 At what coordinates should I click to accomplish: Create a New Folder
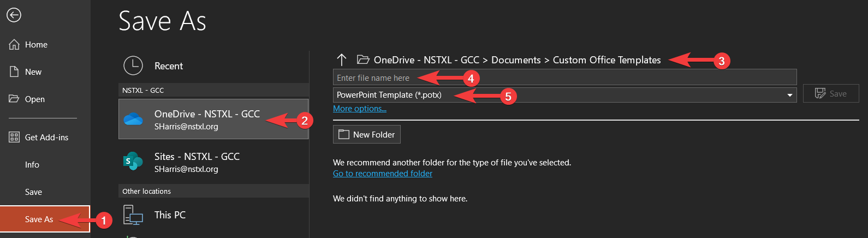[367, 134]
